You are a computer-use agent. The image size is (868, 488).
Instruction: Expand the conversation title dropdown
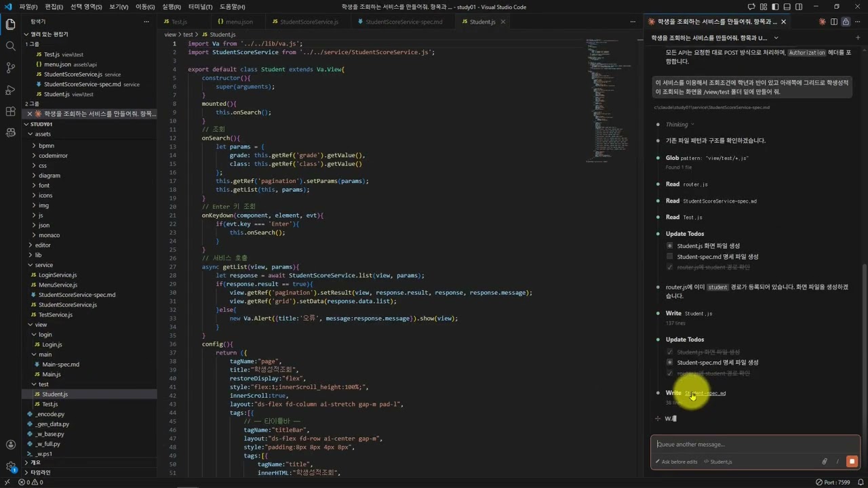pos(776,38)
